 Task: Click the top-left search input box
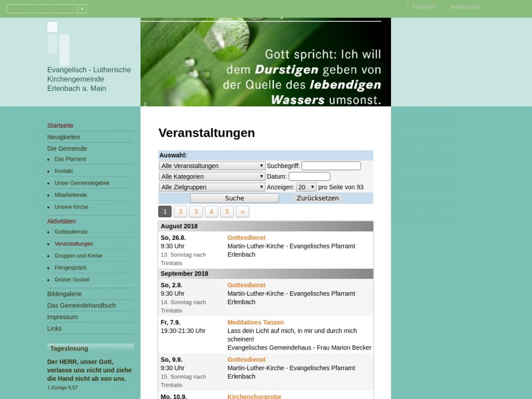(42, 9)
